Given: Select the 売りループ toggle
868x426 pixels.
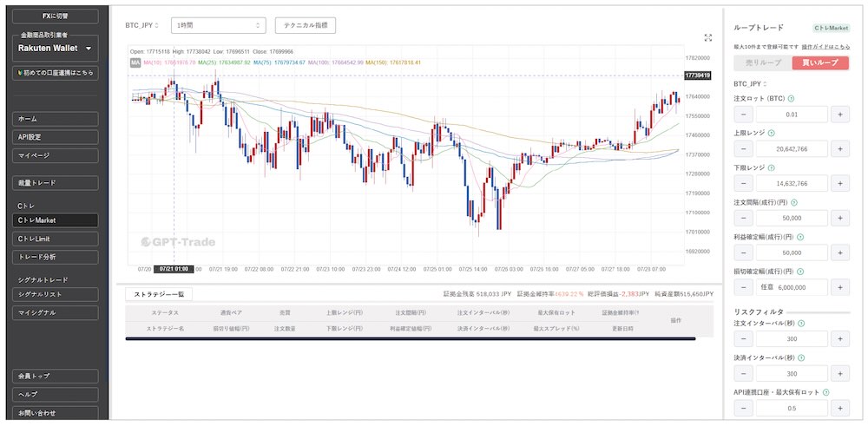Looking at the screenshot, I should pos(762,63).
